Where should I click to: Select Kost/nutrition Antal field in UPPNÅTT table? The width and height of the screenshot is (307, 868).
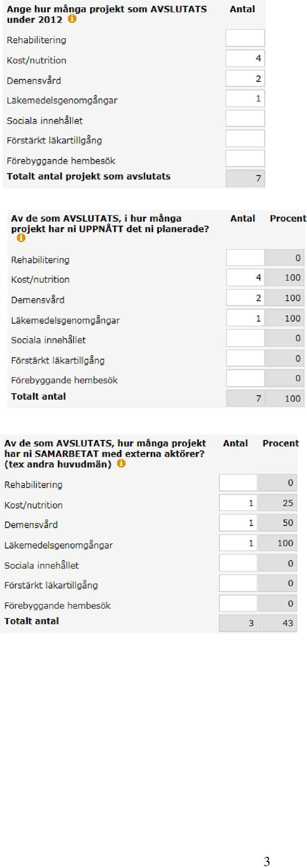tap(246, 277)
